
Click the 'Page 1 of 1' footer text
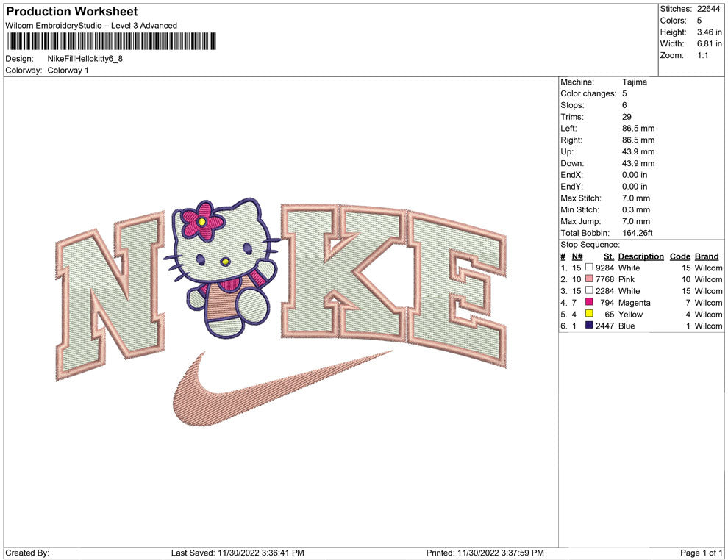[x=701, y=553]
